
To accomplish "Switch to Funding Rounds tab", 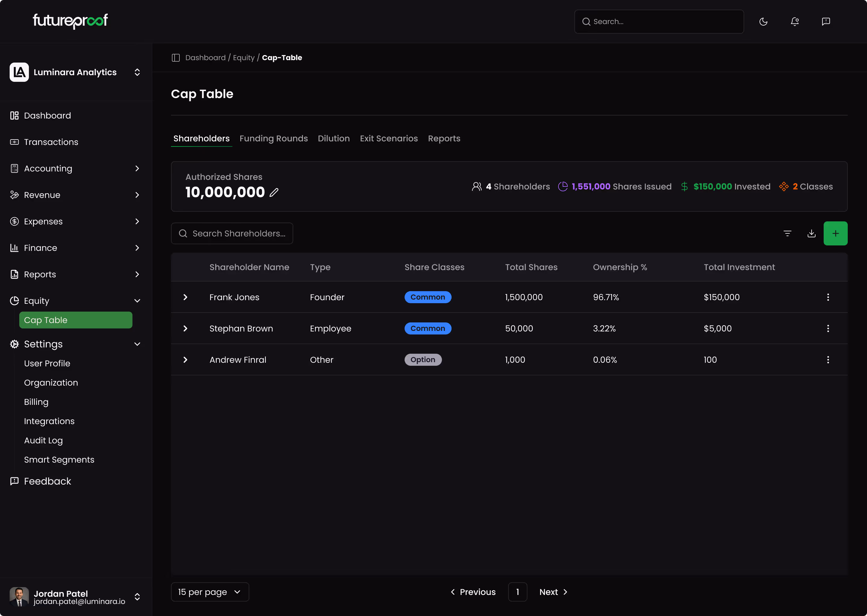I will (273, 138).
